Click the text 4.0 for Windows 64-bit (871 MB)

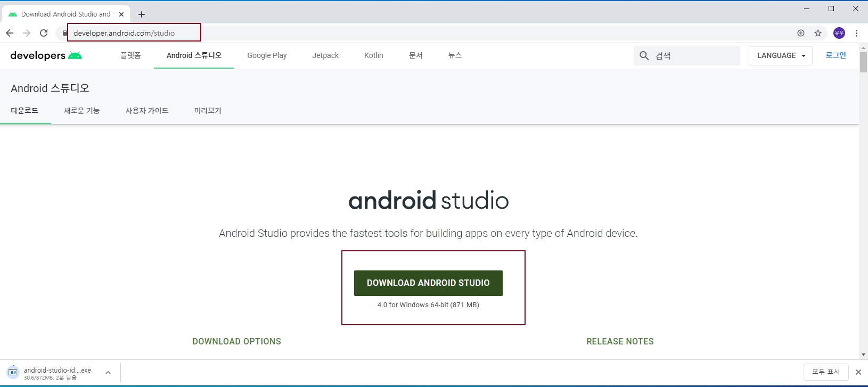(428, 305)
